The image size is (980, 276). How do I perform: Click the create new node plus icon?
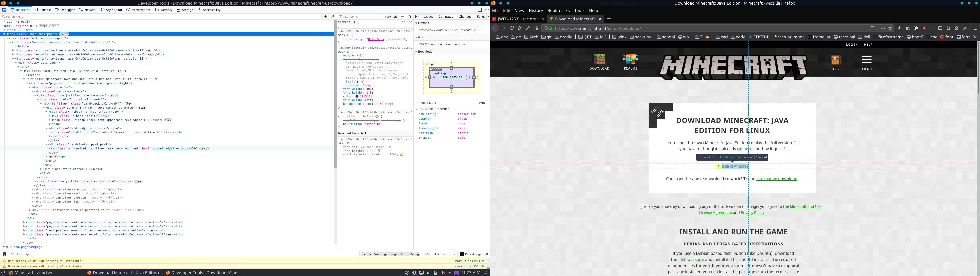[x=325, y=17]
